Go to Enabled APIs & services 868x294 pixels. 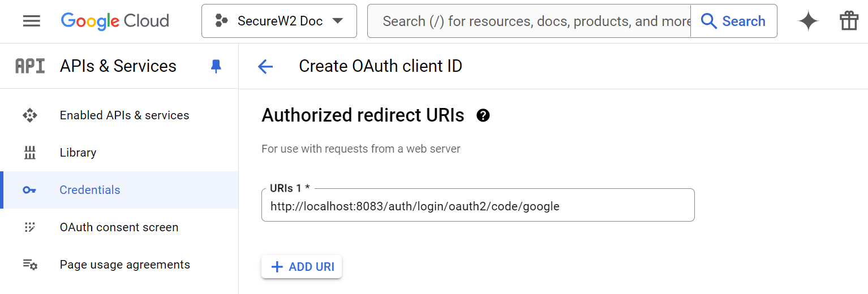[124, 115]
